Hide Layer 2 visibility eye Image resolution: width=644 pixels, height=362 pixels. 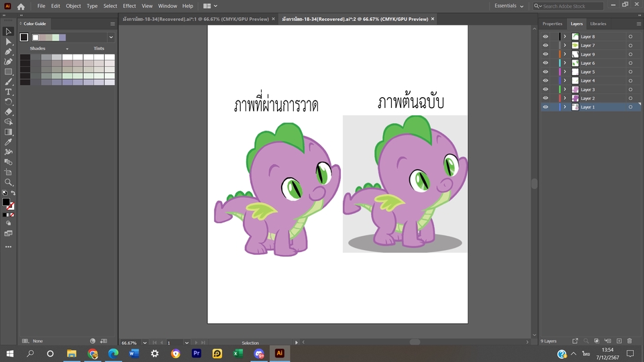tap(545, 98)
